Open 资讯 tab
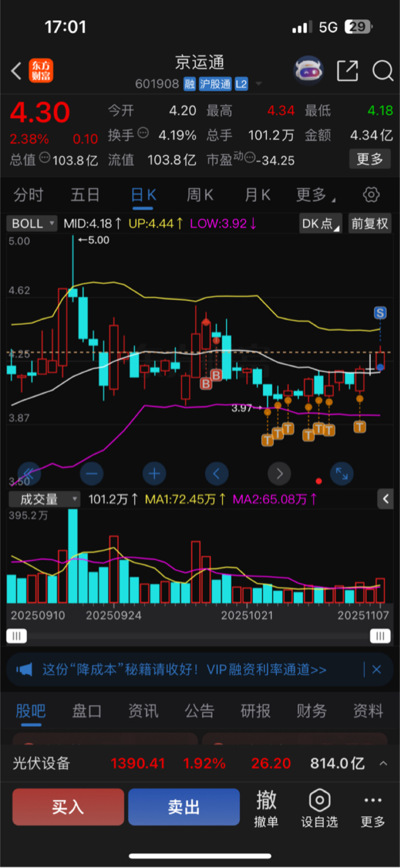 143,711
